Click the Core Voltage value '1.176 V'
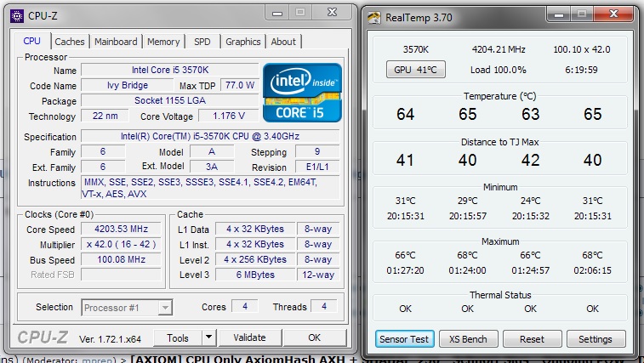 (229, 116)
